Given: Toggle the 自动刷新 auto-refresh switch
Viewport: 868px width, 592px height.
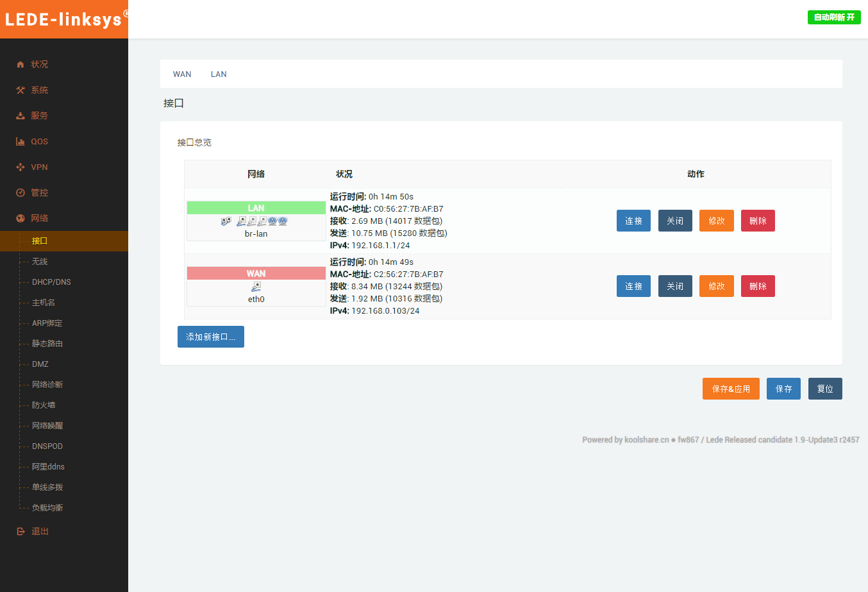Looking at the screenshot, I should [x=833, y=17].
